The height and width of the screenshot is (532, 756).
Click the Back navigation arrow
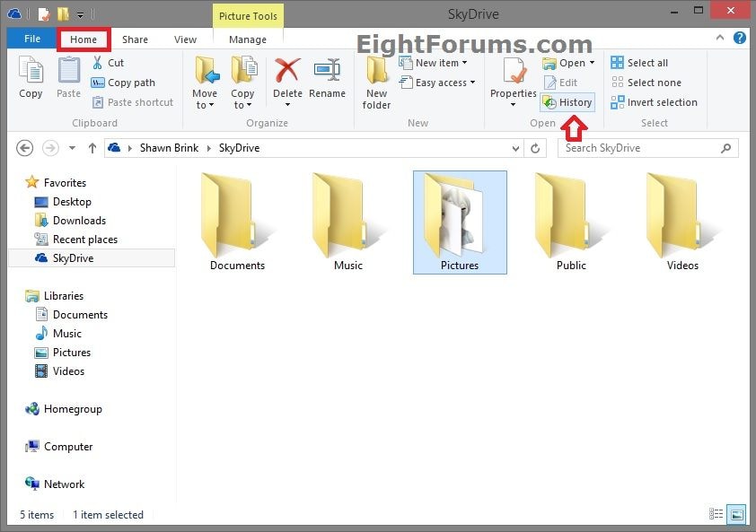24,148
